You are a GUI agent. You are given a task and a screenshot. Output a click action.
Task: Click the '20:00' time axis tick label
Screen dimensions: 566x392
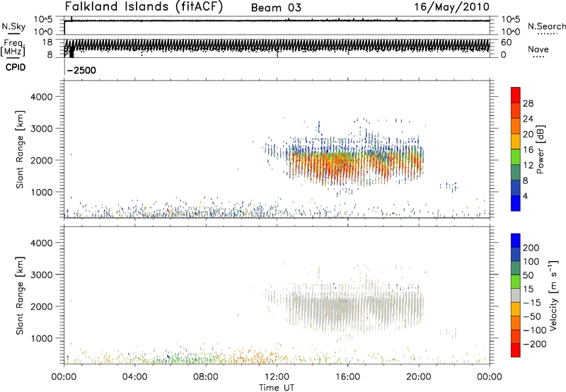[419, 377]
